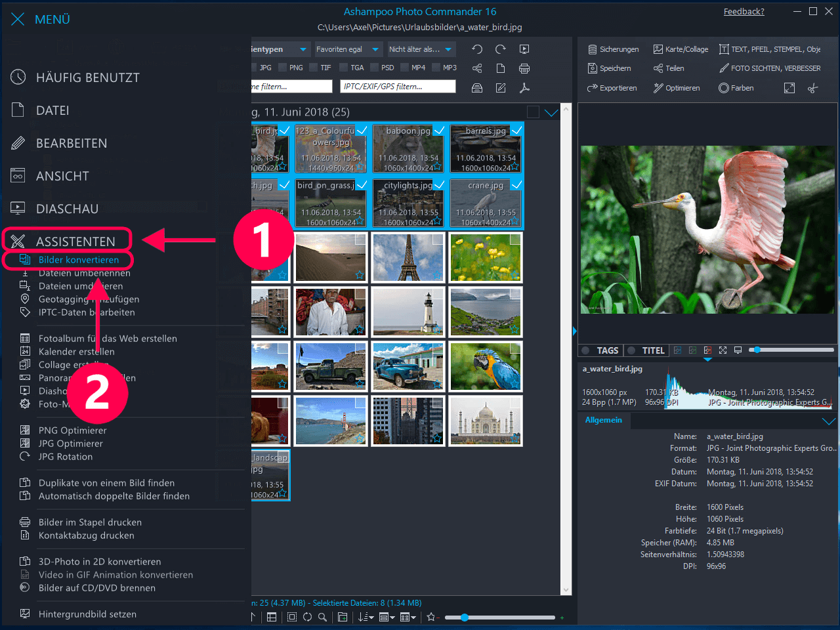Click the refresh circular arrows icon
Screen dimensions: 840x630
[307, 617]
